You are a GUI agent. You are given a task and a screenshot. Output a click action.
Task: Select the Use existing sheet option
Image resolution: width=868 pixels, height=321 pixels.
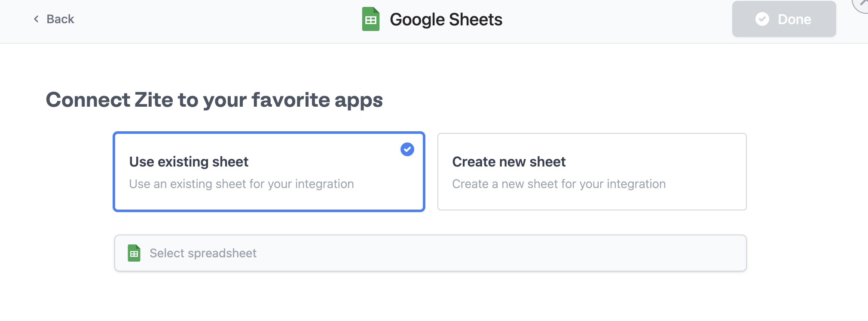click(x=269, y=171)
